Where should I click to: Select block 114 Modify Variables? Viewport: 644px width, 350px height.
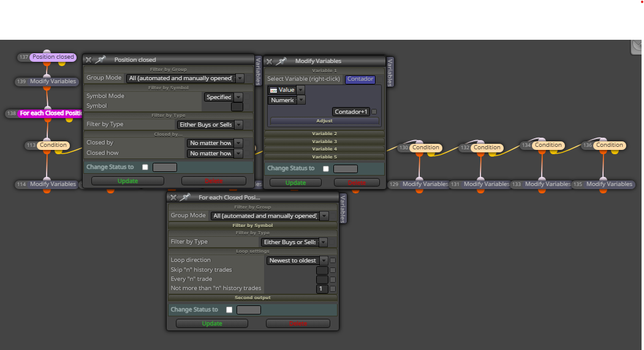pos(53,184)
